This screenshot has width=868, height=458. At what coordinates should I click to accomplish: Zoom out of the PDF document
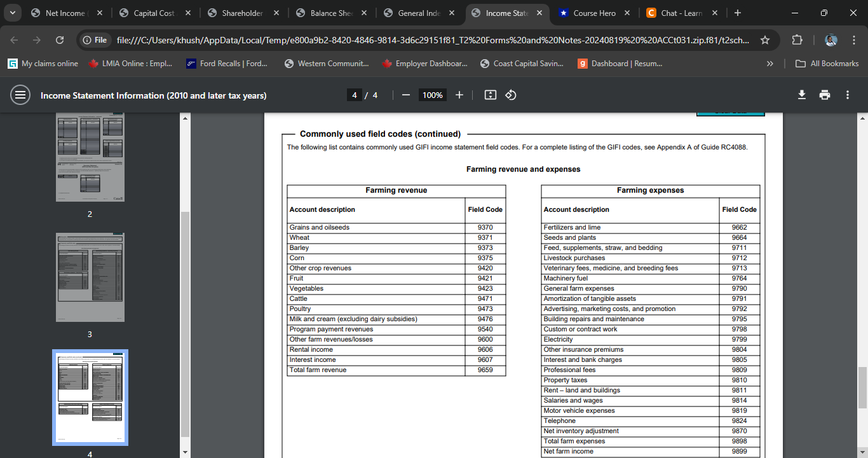point(405,95)
